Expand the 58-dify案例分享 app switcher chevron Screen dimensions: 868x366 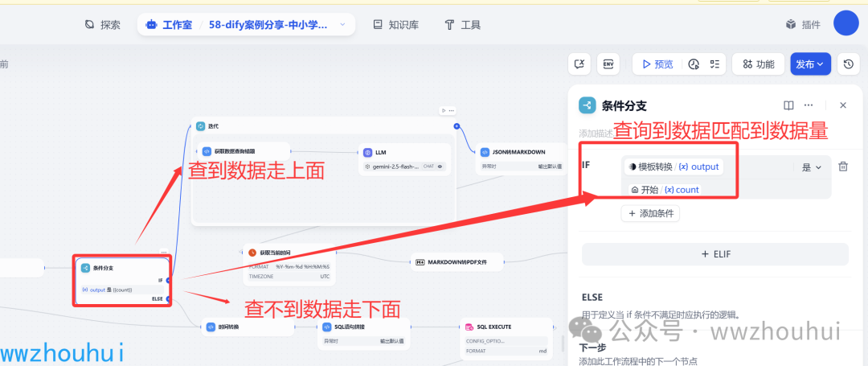click(342, 24)
